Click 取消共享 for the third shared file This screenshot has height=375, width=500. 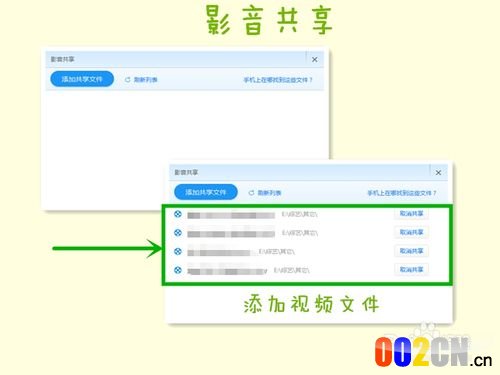pyautogui.click(x=411, y=251)
